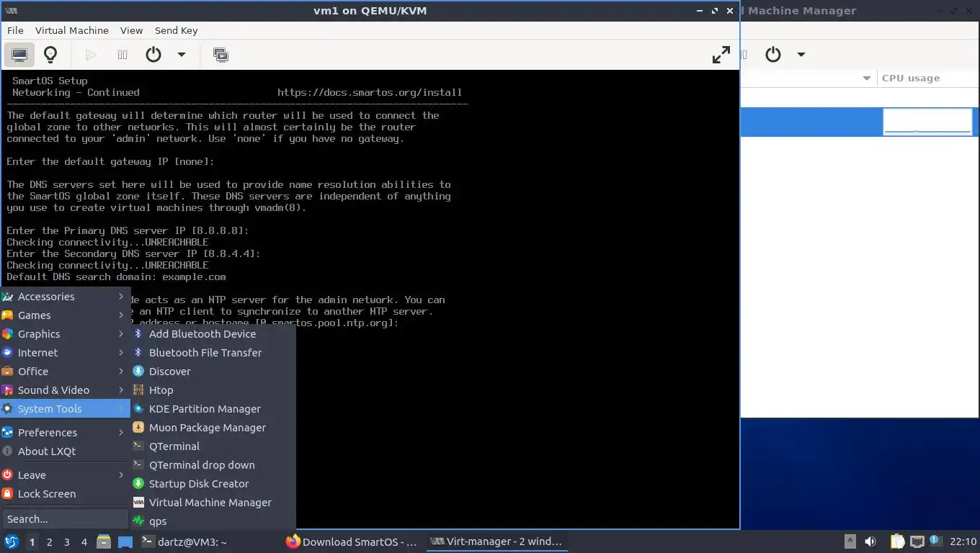Shut down vm1 with power icon

click(153, 55)
